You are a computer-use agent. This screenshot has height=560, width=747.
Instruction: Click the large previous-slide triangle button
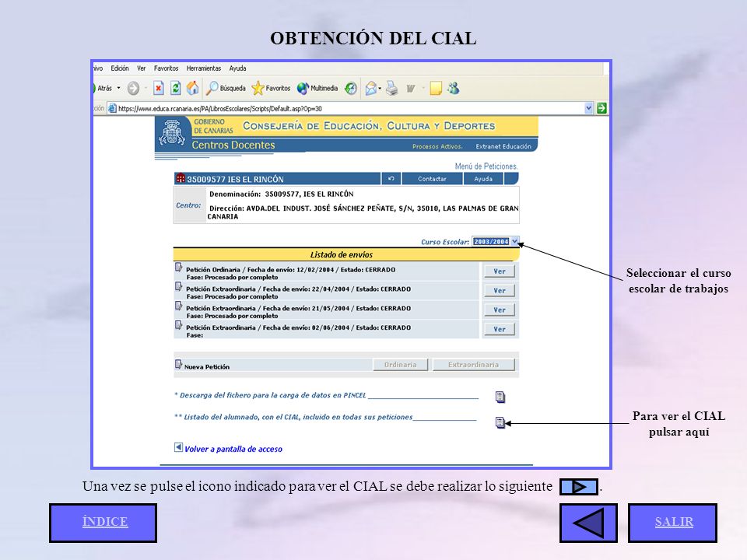tap(588, 523)
